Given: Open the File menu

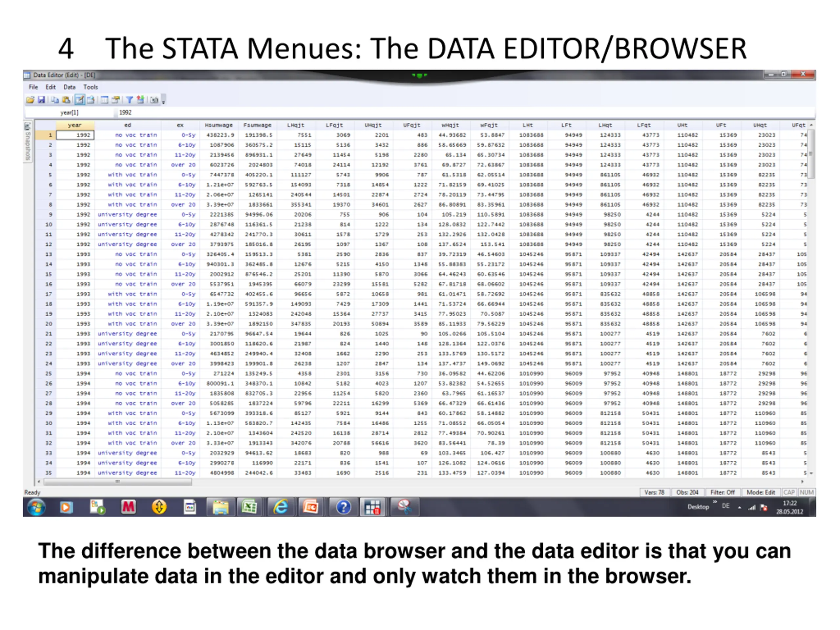Looking at the screenshot, I should coord(33,87).
